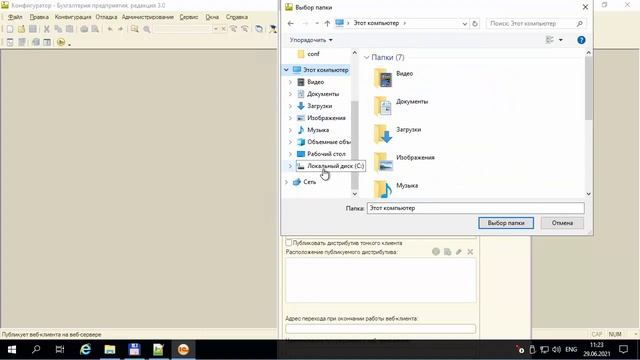Collapse the Папки (7) group header
Viewport: 640px width, 360px height.
pos(366,58)
